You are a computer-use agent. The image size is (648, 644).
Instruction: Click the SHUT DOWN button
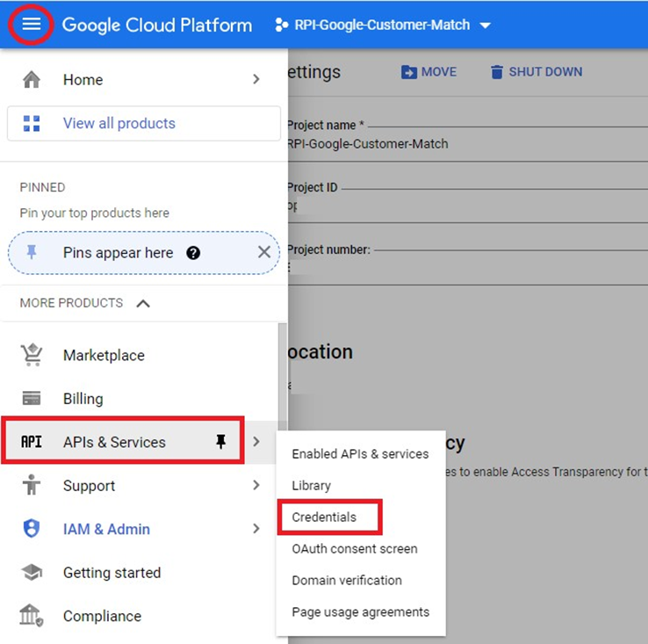[536, 72]
